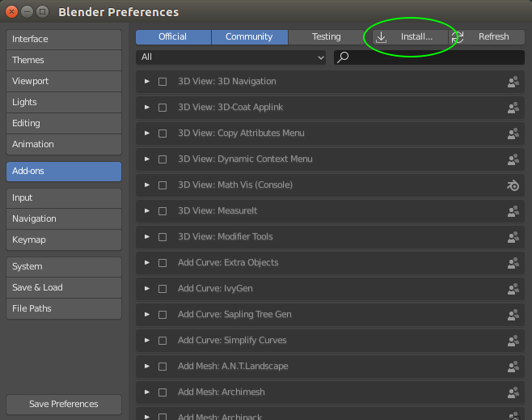Click the Refresh arrows icon

[458, 37]
